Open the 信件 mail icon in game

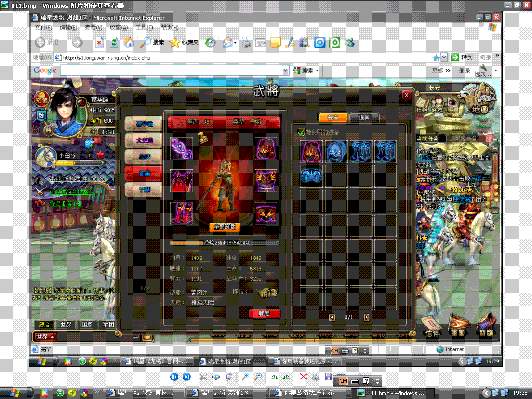coord(432,327)
